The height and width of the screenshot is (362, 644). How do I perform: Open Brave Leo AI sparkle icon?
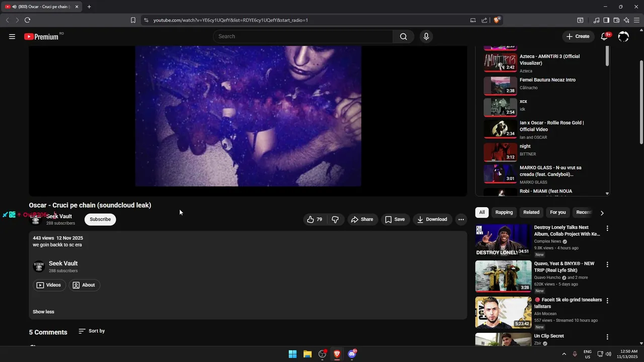pos(626,20)
